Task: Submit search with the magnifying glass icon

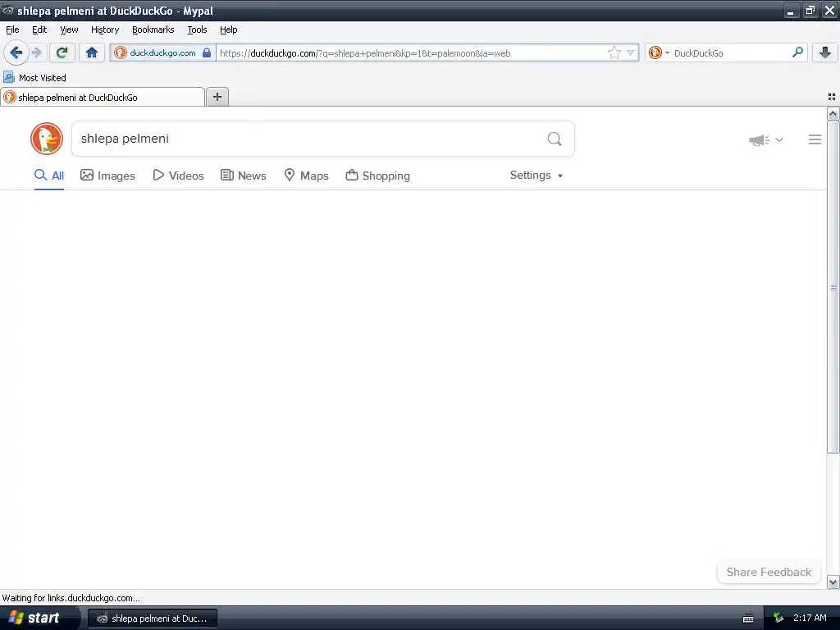Action: [555, 139]
